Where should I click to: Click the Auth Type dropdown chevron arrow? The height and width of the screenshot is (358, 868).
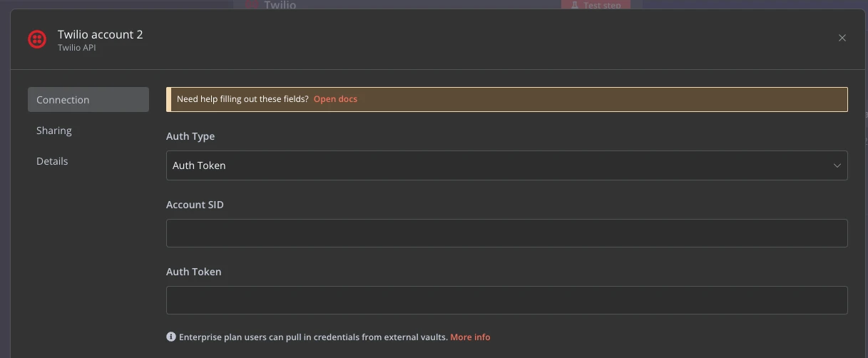tap(837, 165)
